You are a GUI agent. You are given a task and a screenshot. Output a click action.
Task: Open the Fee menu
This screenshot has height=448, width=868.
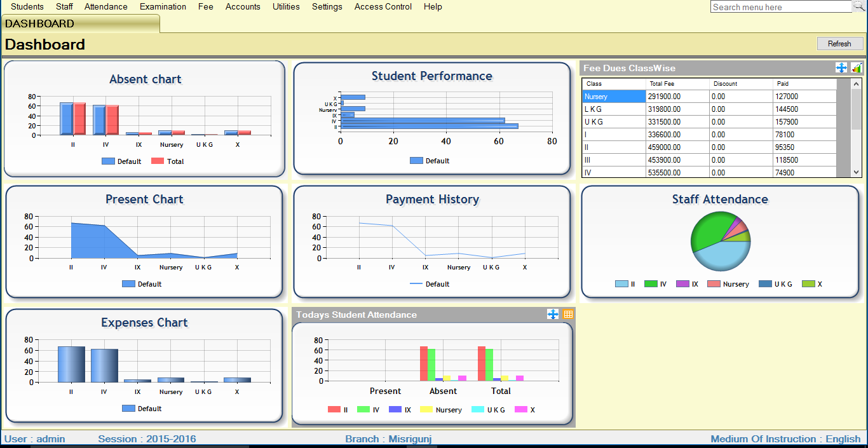tap(205, 7)
